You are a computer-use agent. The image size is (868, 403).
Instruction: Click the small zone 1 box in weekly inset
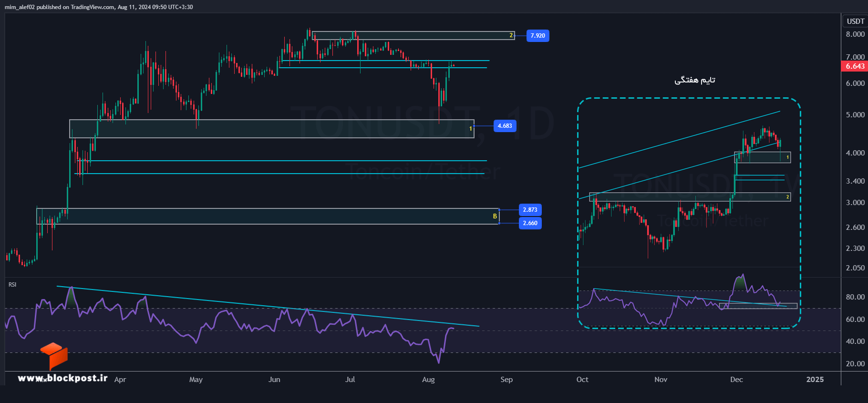[x=763, y=157]
